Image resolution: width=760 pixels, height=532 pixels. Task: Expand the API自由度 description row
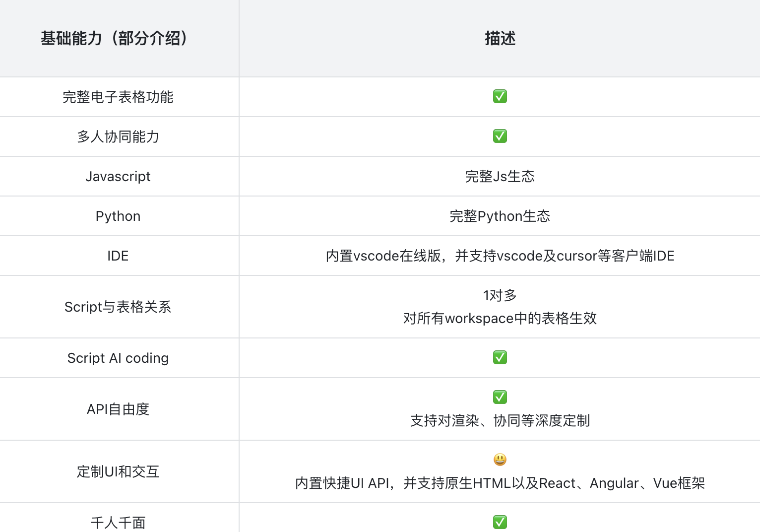[x=118, y=409]
